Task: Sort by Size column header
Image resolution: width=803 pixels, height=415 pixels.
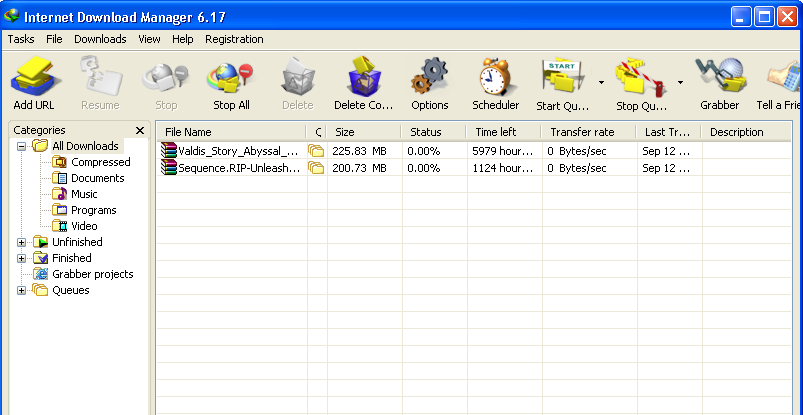Action: pyautogui.click(x=364, y=132)
